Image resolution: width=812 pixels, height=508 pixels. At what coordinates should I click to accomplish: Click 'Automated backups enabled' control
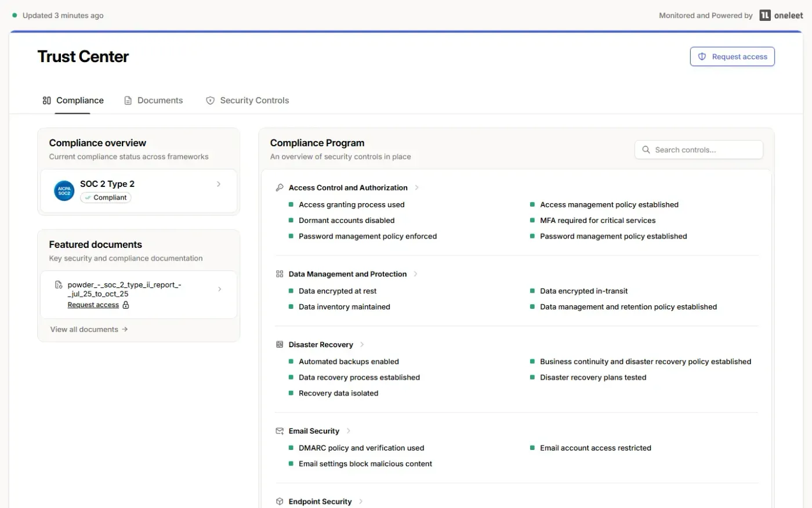[x=349, y=362]
